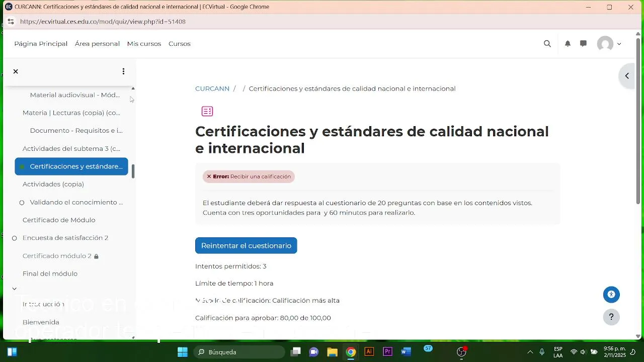Close the course index sidebar

[16, 71]
